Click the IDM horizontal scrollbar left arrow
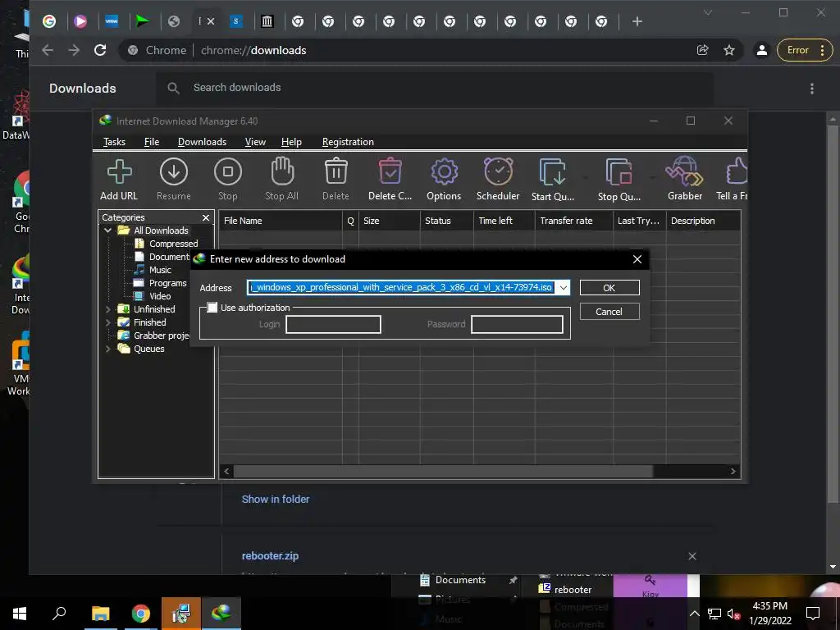Image resolution: width=840 pixels, height=630 pixels. pyautogui.click(x=226, y=472)
